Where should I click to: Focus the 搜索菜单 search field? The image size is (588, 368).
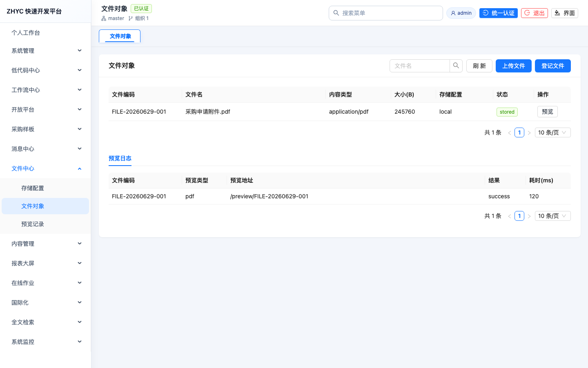[386, 13]
